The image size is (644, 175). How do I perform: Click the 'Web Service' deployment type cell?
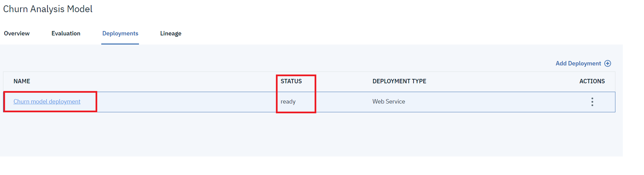pos(389,101)
